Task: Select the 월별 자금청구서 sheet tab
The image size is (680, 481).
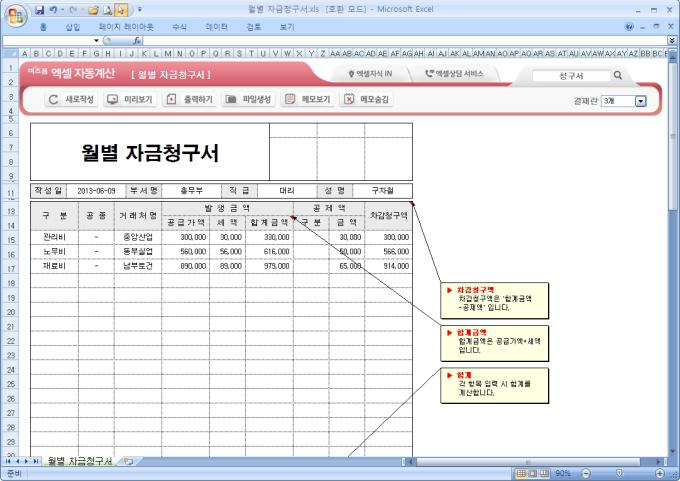Action: (80, 461)
